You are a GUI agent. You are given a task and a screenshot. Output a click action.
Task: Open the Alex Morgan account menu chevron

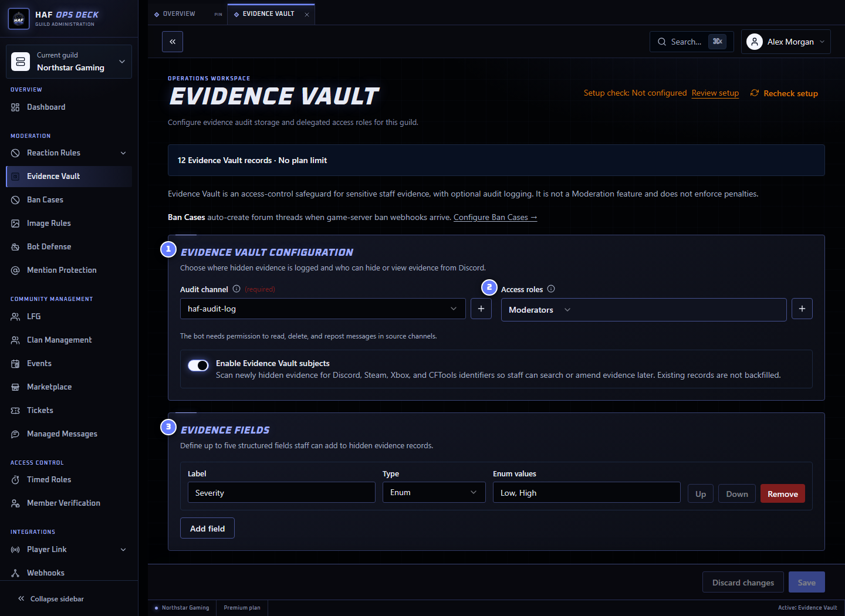[x=822, y=42]
